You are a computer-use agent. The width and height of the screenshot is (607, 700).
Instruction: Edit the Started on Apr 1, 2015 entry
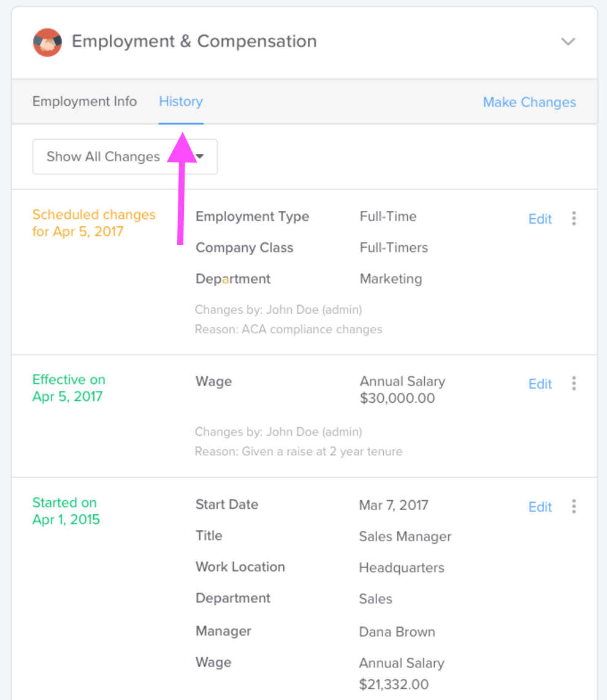click(x=540, y=507)
